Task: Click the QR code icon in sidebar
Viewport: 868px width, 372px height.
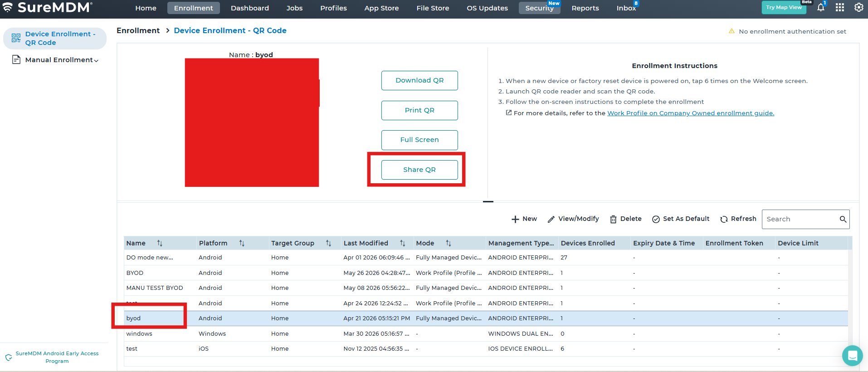Action: (16, 38)
